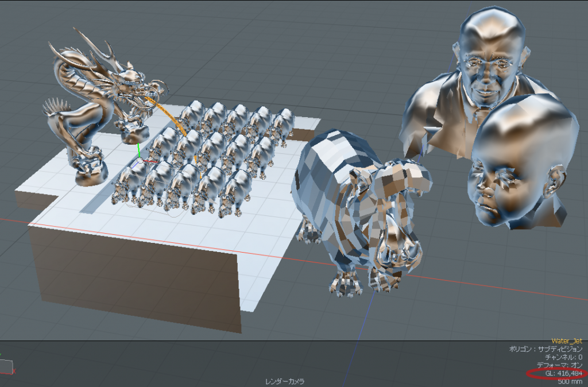Click the ポリゴン：サブディビジョン status text
Image resolution: width=588 pixels, height=387 pixels.
tap(546, 349)
